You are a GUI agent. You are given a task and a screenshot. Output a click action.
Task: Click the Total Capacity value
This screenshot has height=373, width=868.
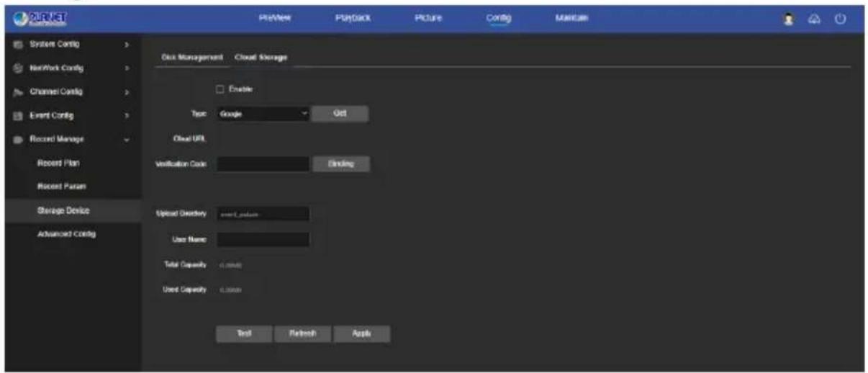pos(231,266)
